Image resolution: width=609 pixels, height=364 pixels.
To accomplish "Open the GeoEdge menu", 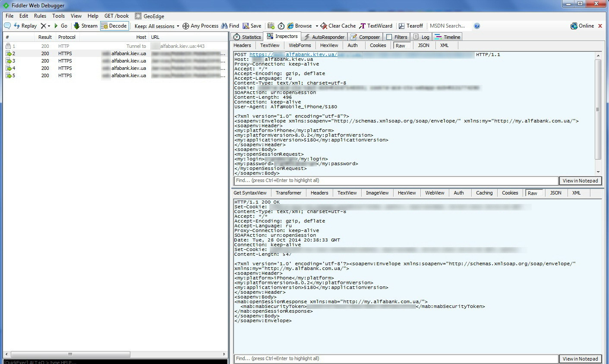I will [149, 16].
